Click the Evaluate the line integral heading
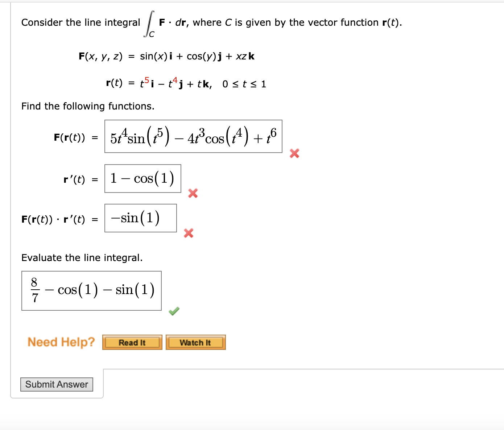 tap(82, 257)
